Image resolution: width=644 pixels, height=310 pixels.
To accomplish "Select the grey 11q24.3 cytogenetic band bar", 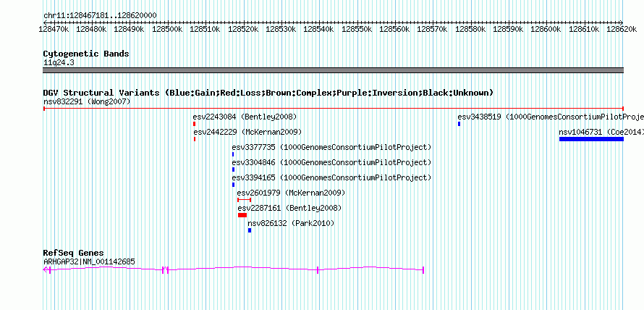I will coord(334,70).
